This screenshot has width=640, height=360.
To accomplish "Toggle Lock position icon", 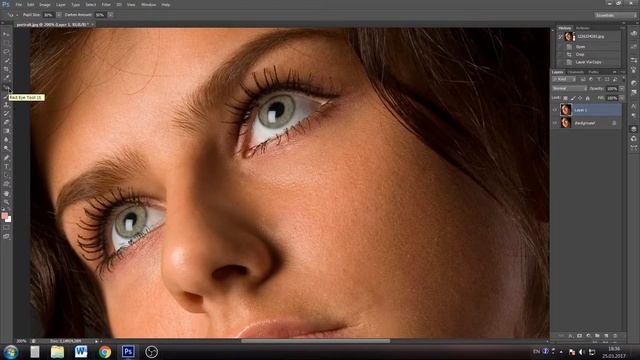I will (x=580, y=98).
